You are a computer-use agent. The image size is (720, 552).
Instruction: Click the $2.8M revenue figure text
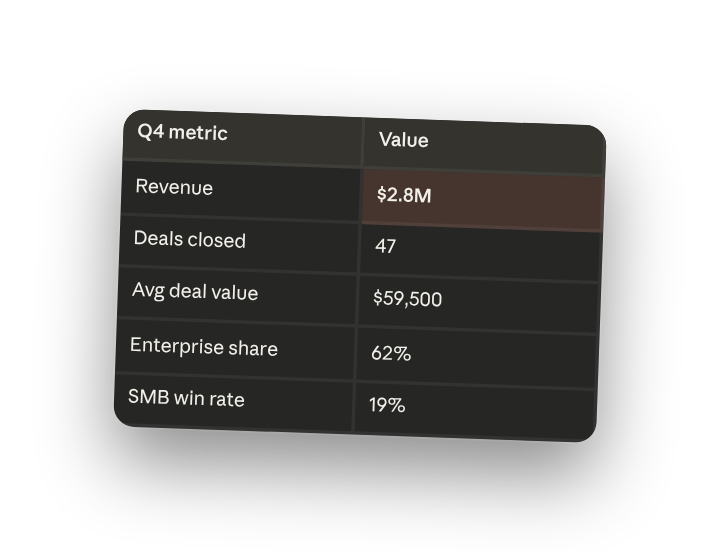click(x=404, y=195)
